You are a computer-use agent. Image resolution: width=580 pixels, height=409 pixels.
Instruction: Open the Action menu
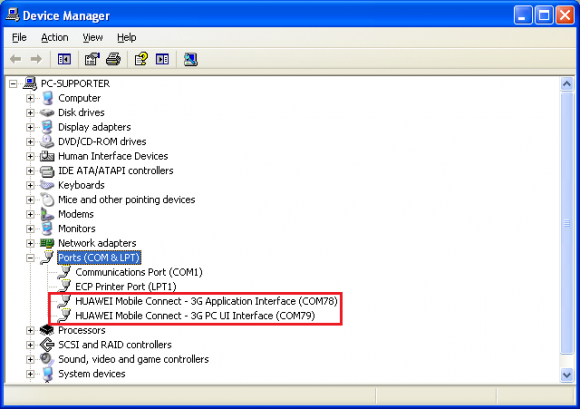[x=55, y=37]
